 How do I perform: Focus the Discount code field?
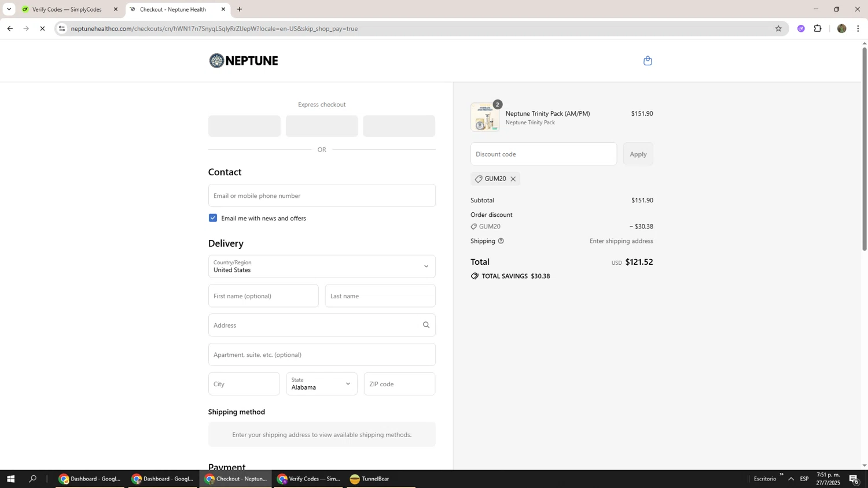tap(544, 154)
